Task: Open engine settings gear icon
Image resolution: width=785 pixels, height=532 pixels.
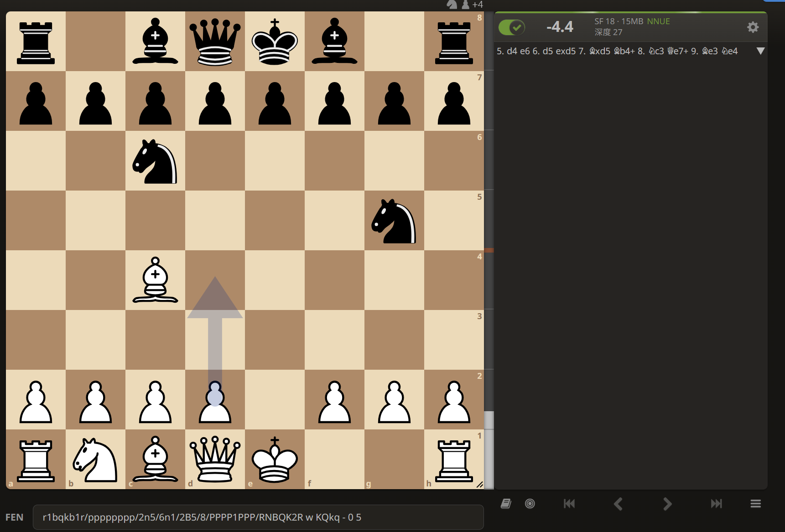Action: tap(753, 27)
